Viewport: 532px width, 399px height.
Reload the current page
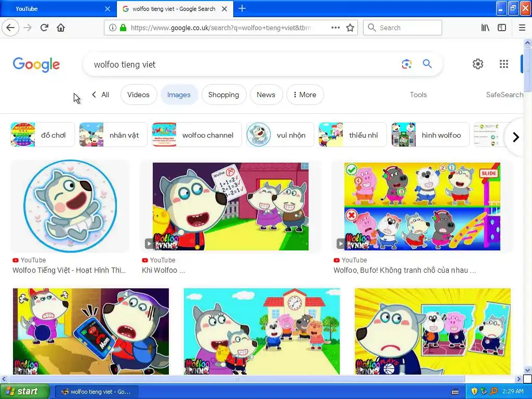click(44, 28)
